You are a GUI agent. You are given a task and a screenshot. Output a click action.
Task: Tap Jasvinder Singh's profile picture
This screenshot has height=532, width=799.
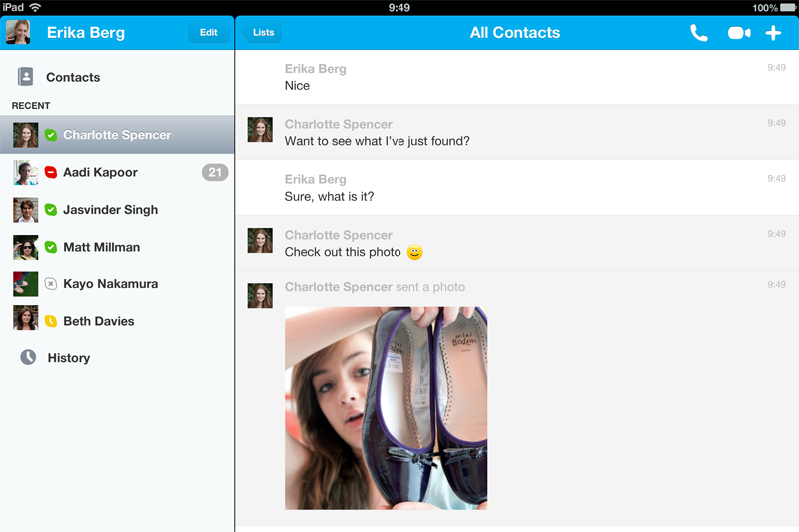pos(26,210)
